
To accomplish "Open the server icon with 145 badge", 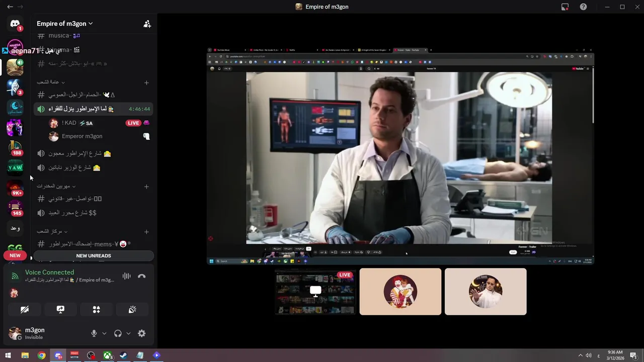I will [x=15, y=208].
